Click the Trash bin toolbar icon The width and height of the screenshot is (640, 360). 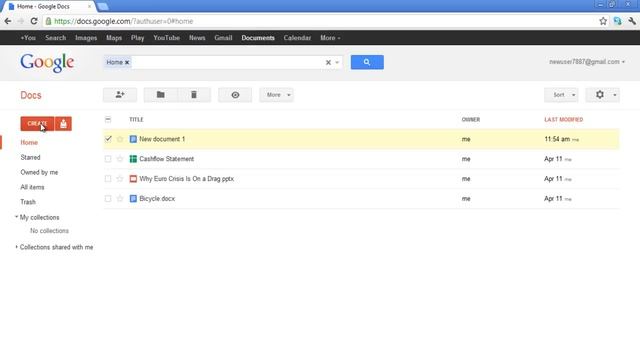[x=194, y=95]
